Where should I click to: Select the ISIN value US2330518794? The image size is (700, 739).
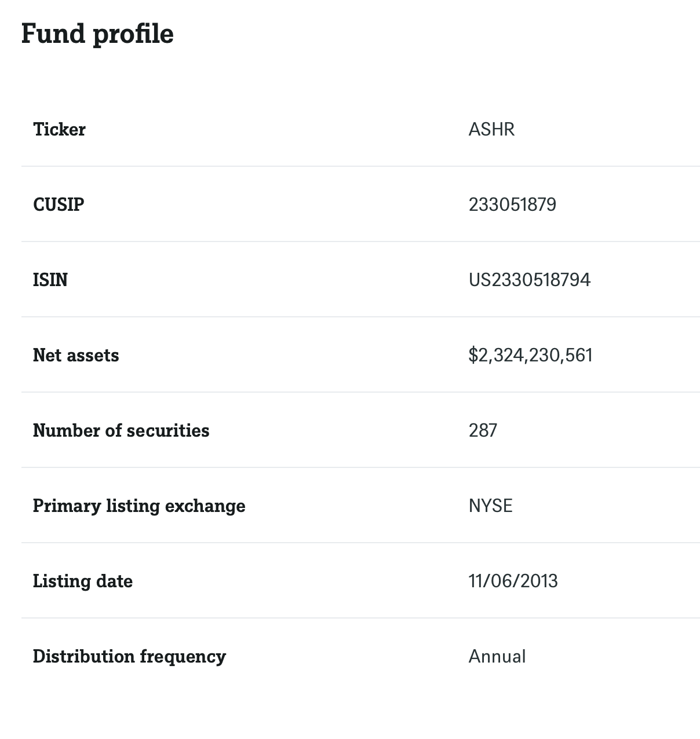click(x=530, y=280)
